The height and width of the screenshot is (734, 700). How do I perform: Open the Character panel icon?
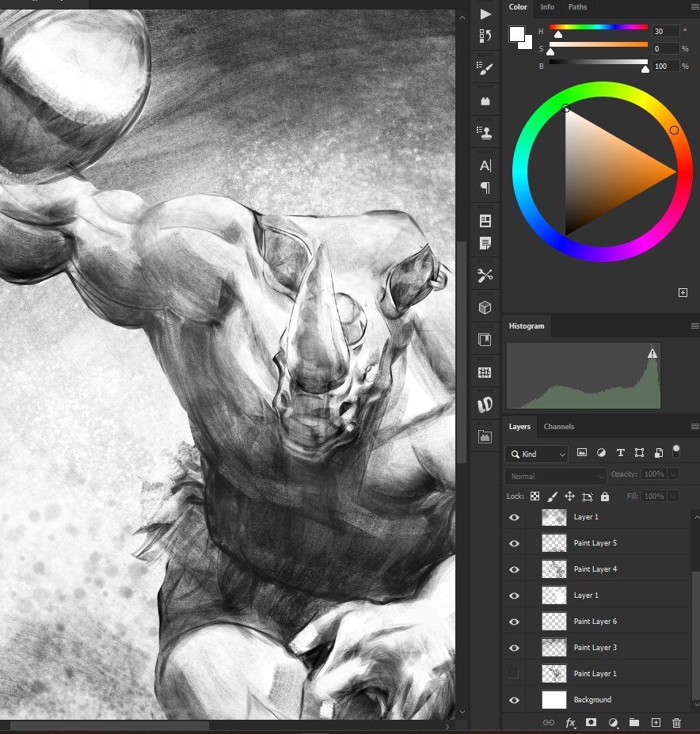pyautogui.click(x=485, y=165)
